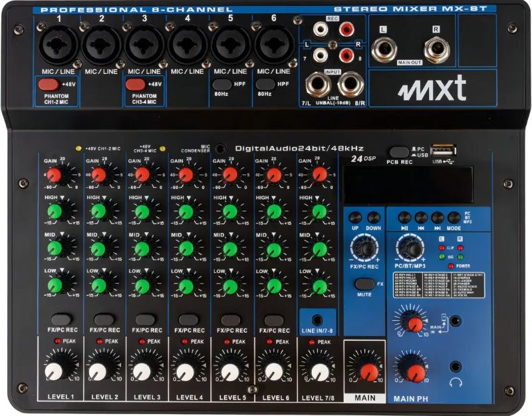532x416 pixels.
Task: Enable the channel 6 HPF 80Hz switch
Action: tap(265, 84)
